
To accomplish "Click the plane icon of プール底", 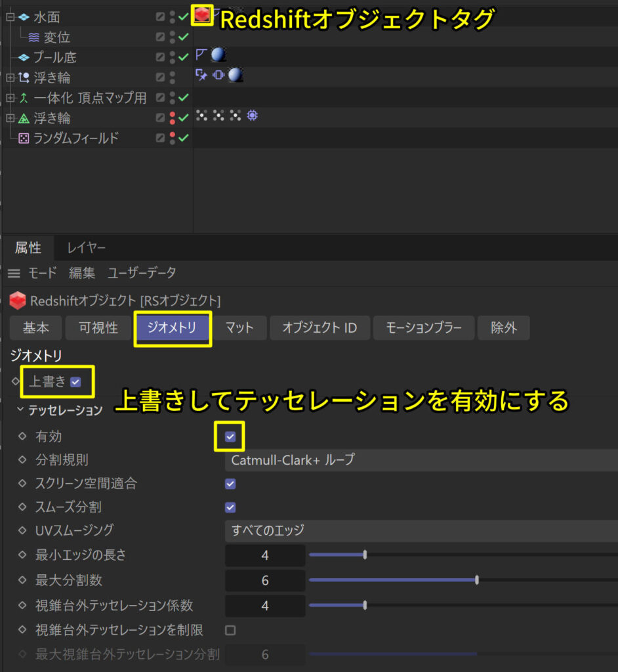I will [x=24, y=58].
